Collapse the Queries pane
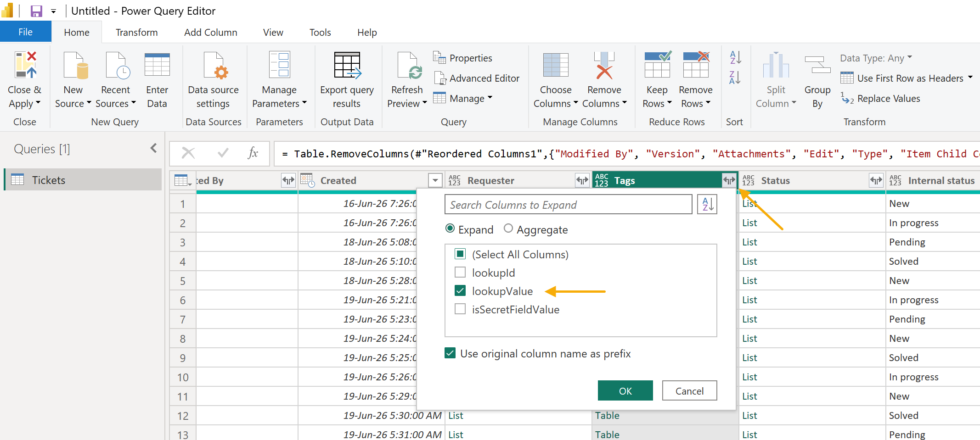 [x=153, y=148]
